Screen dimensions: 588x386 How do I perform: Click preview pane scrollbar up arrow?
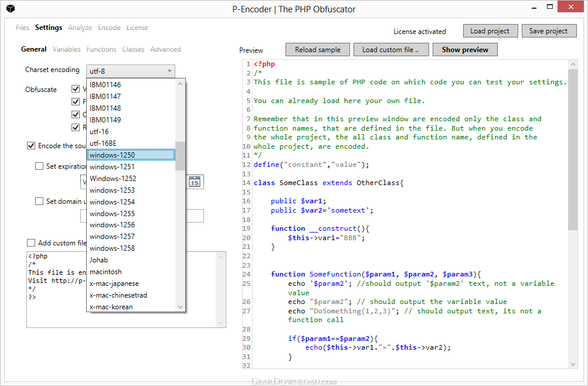(573, 64)
